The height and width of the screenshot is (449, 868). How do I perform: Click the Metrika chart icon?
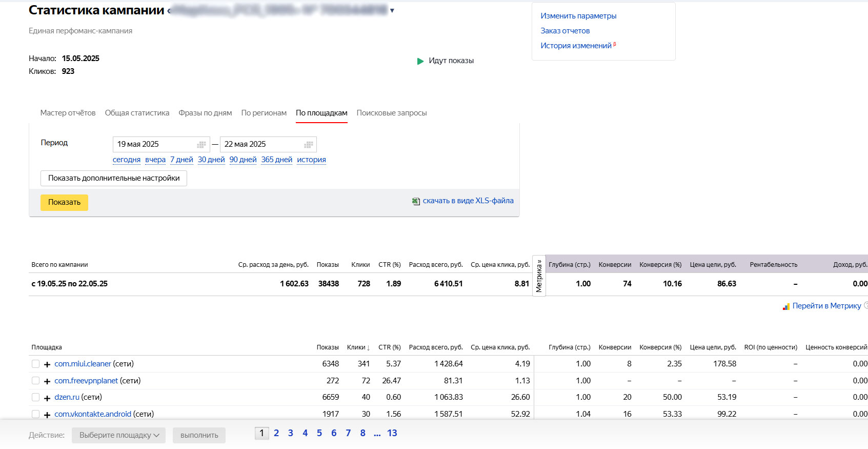pos(786,306)
